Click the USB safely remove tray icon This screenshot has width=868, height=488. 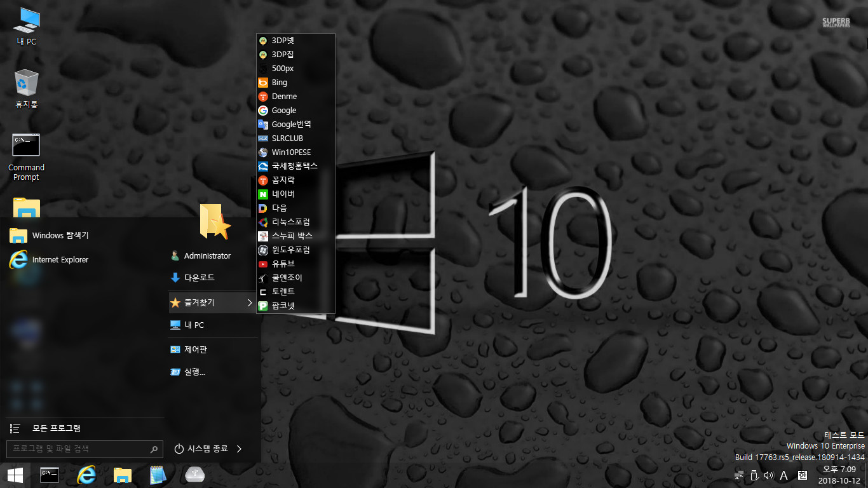[x=754, y=475]
